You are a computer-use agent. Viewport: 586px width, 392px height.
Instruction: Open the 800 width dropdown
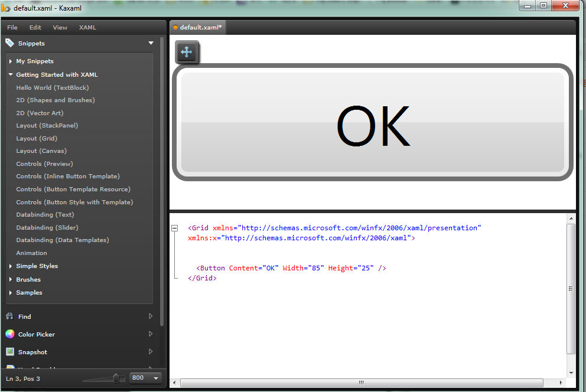[144, 378]
